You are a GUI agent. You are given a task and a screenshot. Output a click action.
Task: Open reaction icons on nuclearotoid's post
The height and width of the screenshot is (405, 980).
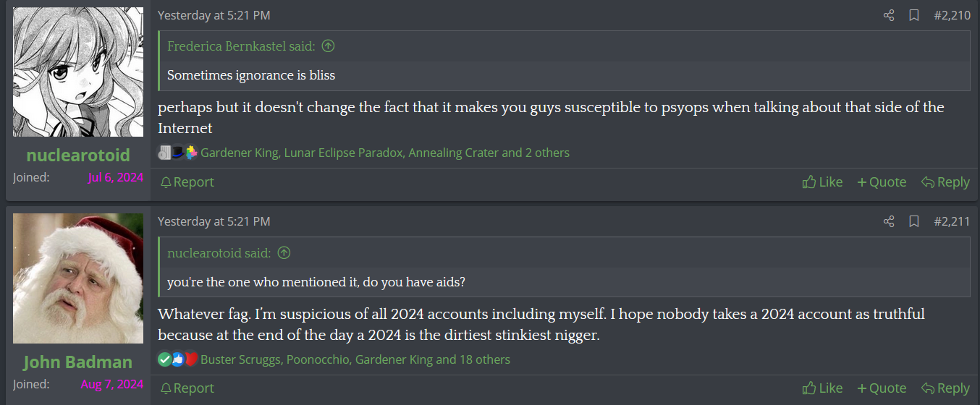(x=177, y=153)
